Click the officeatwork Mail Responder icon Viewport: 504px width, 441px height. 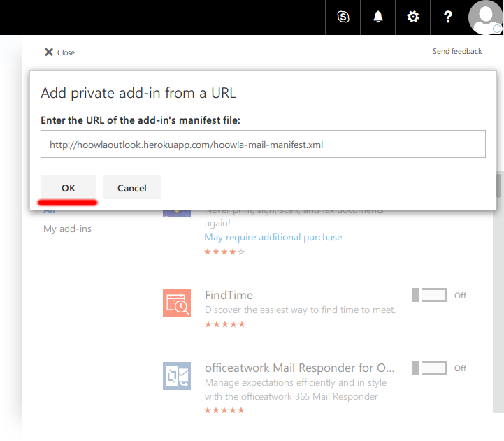click(177, 376)
